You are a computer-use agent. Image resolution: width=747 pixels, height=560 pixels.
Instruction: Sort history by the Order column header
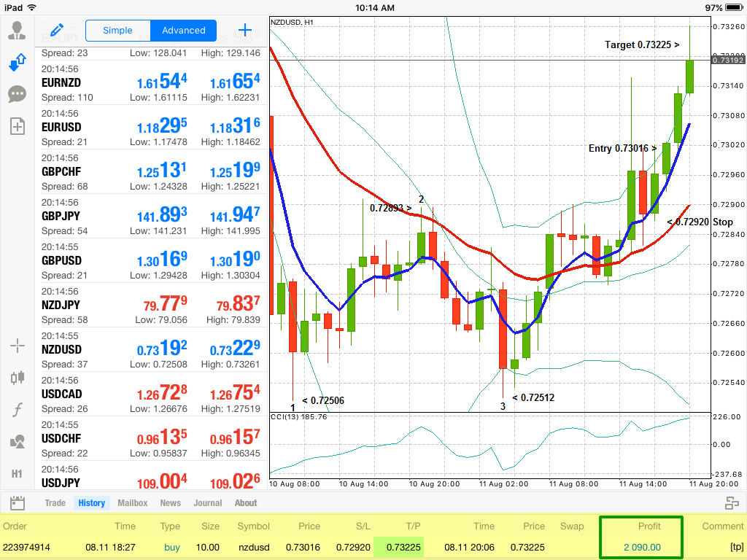pyautogui.click(x=15, y=526)
